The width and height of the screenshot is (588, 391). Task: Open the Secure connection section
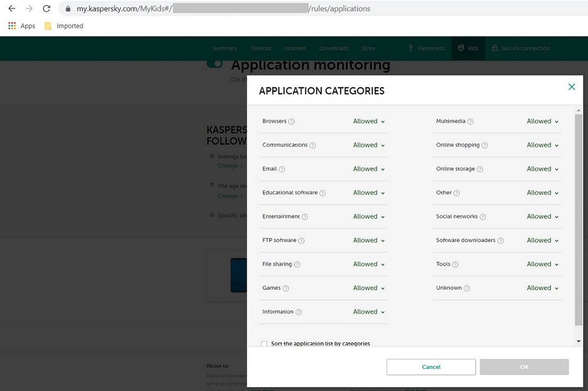point(521,49)
